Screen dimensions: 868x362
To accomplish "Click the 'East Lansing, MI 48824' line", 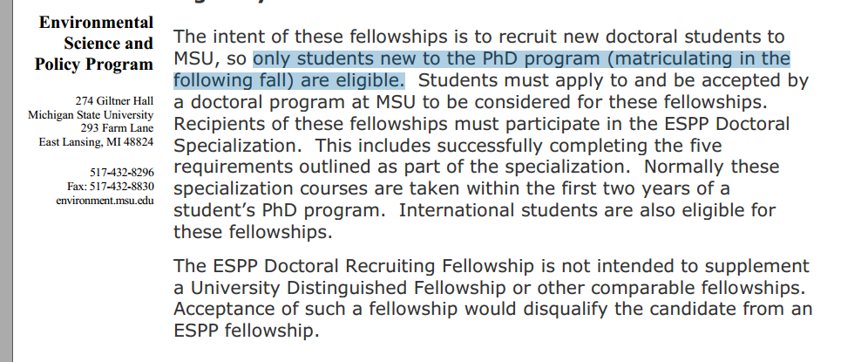I will 97,141.
